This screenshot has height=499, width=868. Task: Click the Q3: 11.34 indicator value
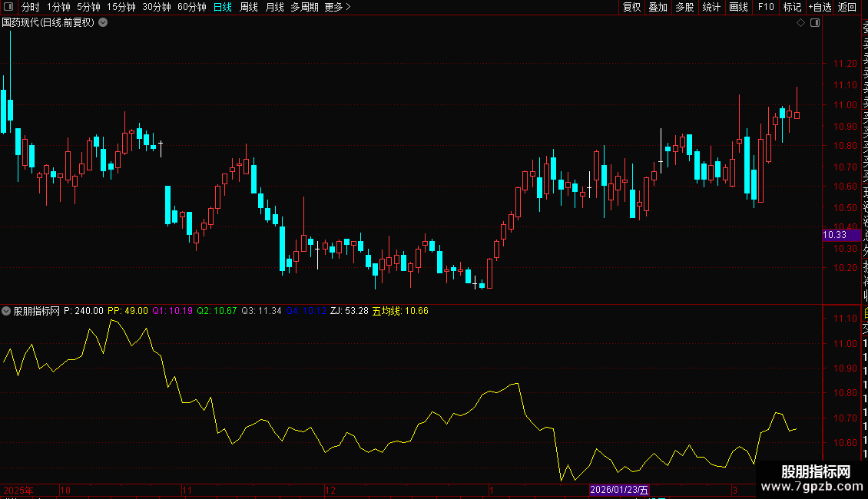261,311
